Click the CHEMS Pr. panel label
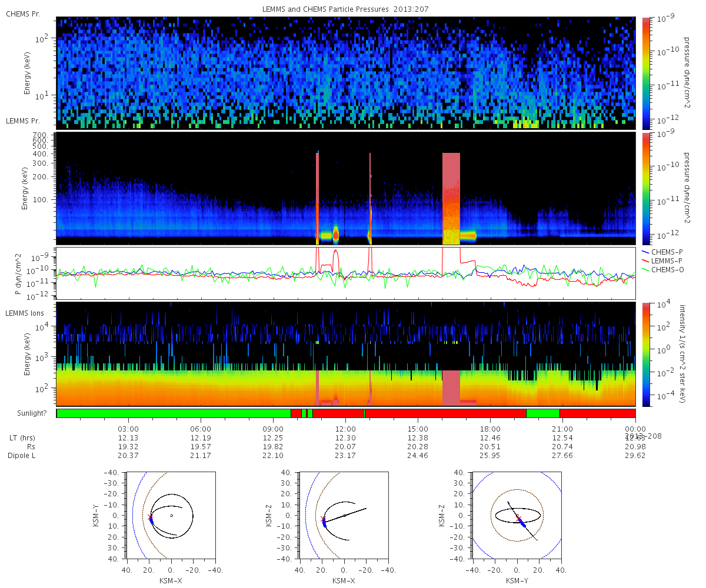This screenshot has height=588, width=706. pyautogui.click(x=23, y=14)
